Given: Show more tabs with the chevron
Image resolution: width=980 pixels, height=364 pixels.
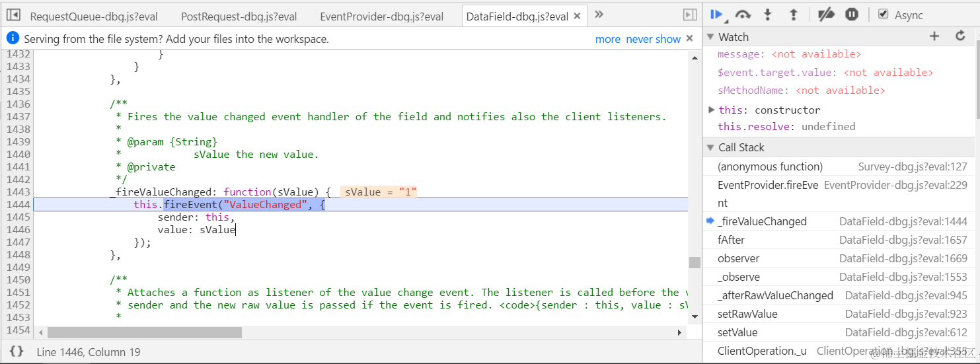Looking at the screenshot, I should point(599,15).
